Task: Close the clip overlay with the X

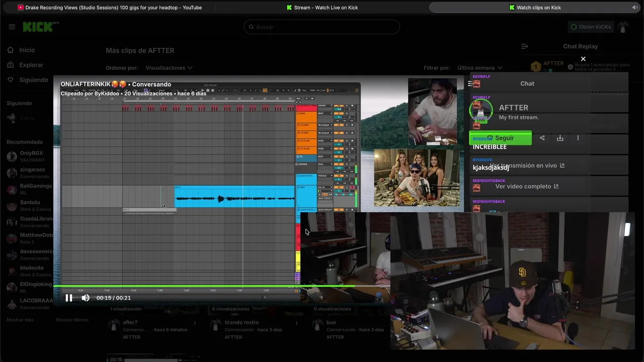Action: (x=583, y=59)
